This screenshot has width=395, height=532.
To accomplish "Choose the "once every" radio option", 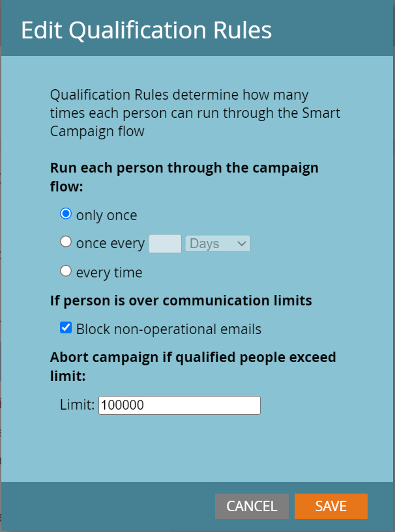I will coord(65,242).
